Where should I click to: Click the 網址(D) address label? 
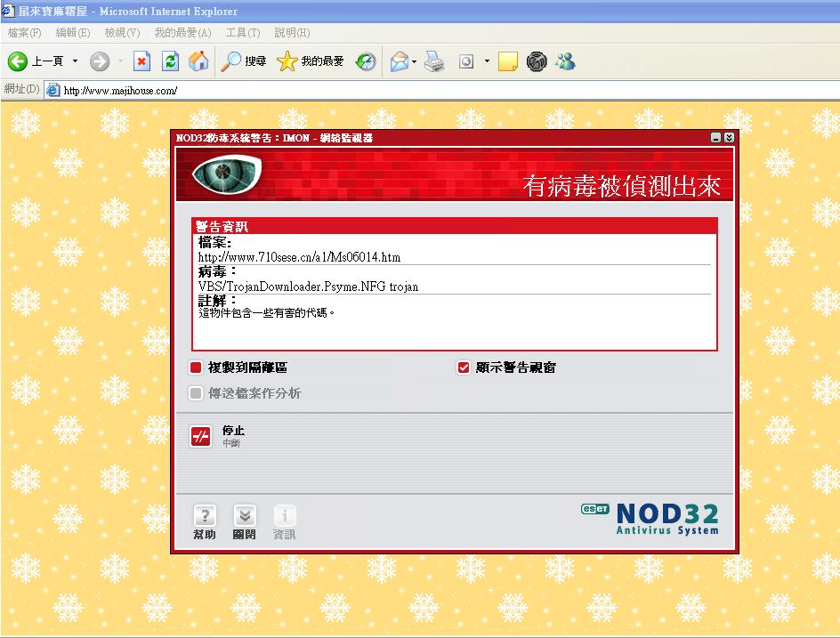(22, 89)
